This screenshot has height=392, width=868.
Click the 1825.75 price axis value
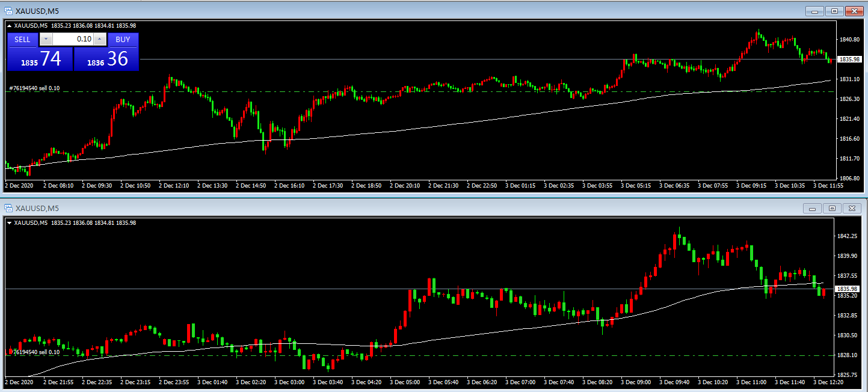(848, 375)
